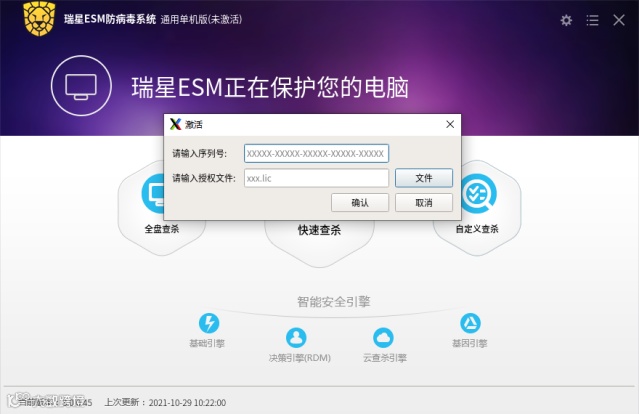
Task: Close the Rising ESM main window
Action: [619, 20]
